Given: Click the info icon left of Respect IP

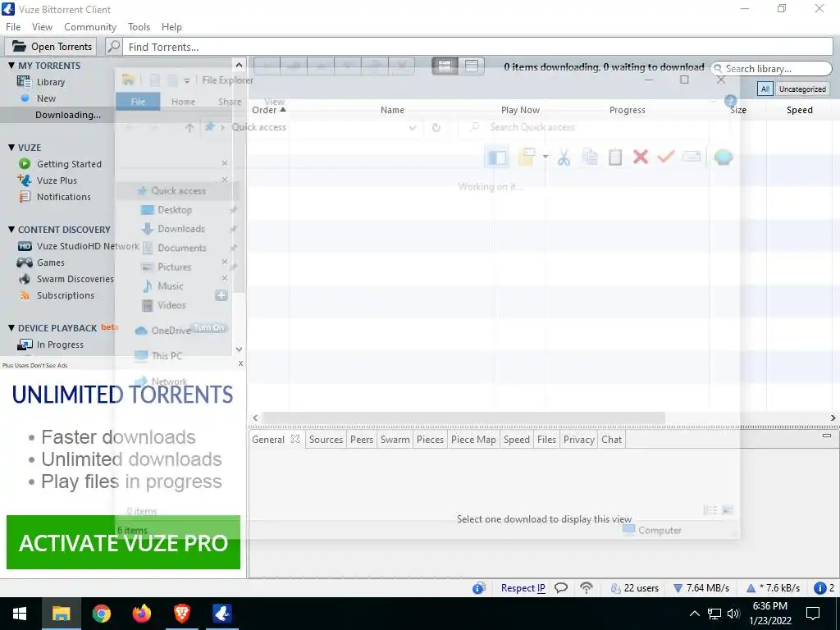Looking at the screenshot, I should tap(479, 587).
